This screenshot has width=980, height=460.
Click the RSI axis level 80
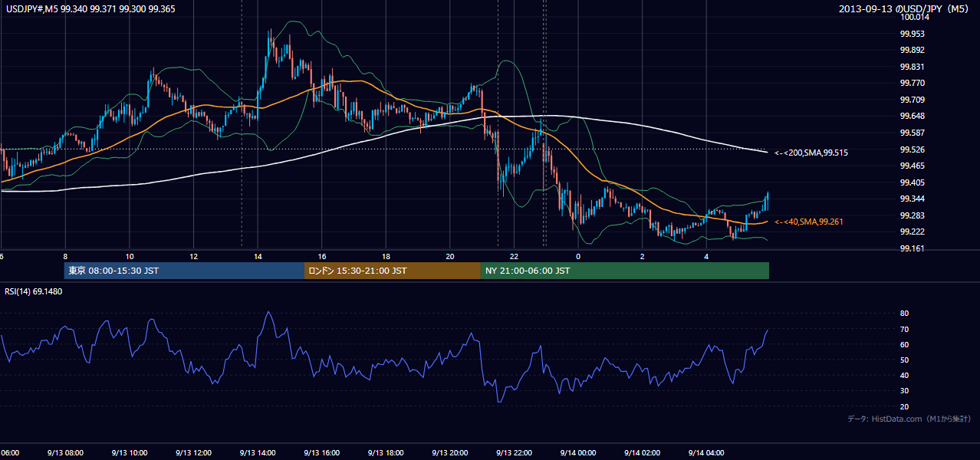904,314
